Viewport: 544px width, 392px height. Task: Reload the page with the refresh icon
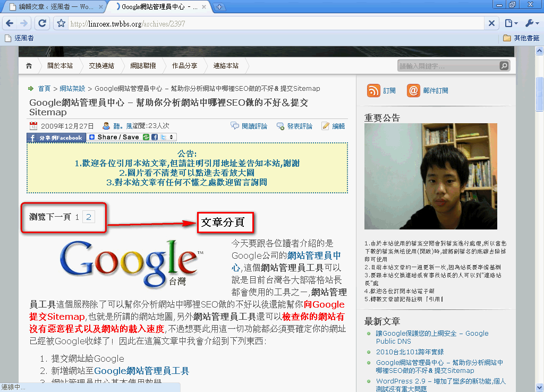[x=42, y=23]
